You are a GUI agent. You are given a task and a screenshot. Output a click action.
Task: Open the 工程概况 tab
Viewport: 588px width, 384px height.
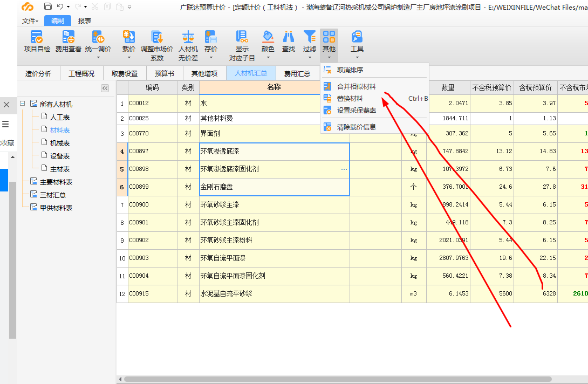[x=81, y=73]
